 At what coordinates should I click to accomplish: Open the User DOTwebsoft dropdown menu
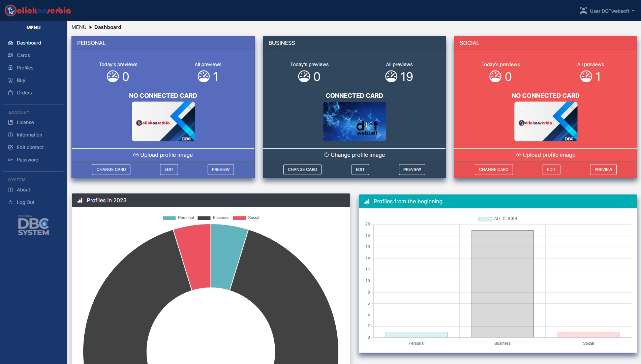(x=607, y=11)
